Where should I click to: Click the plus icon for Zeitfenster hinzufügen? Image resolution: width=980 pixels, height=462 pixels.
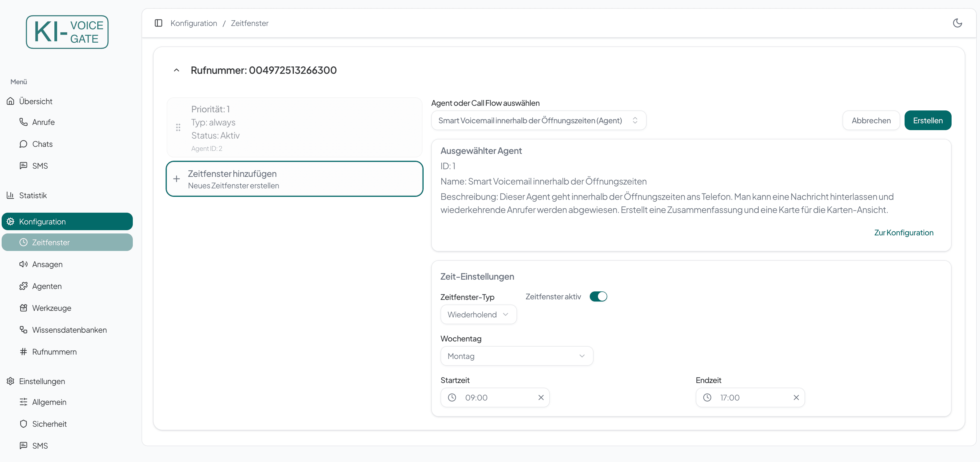177,179
